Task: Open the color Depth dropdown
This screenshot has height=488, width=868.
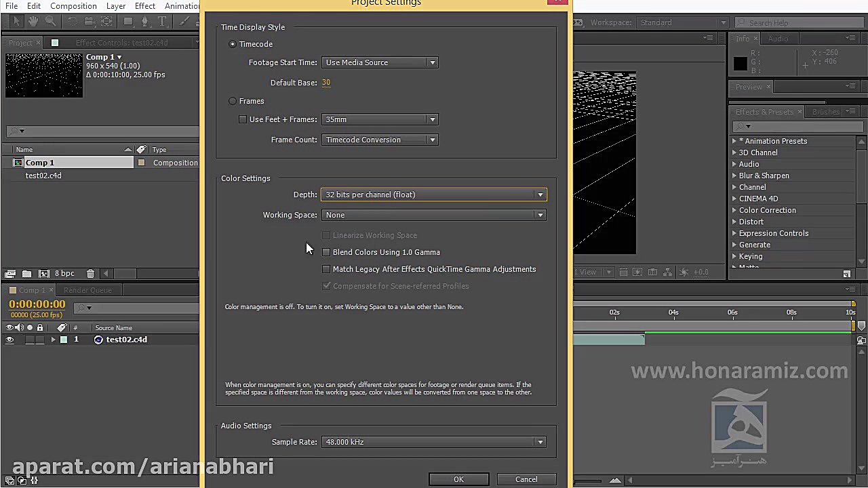Action: click(x=434, y=195)
